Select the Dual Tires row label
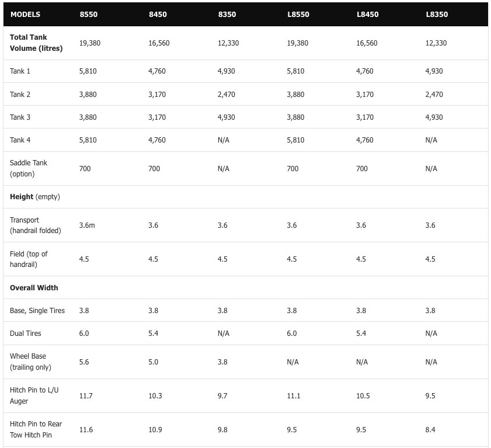The height and width of the screenshot is (448, 491). 26,334
